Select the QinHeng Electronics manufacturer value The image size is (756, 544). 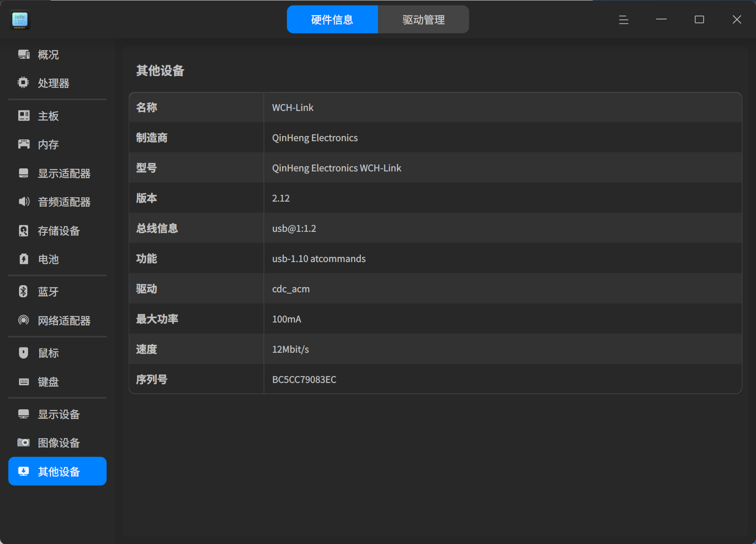tap(314, 138)
